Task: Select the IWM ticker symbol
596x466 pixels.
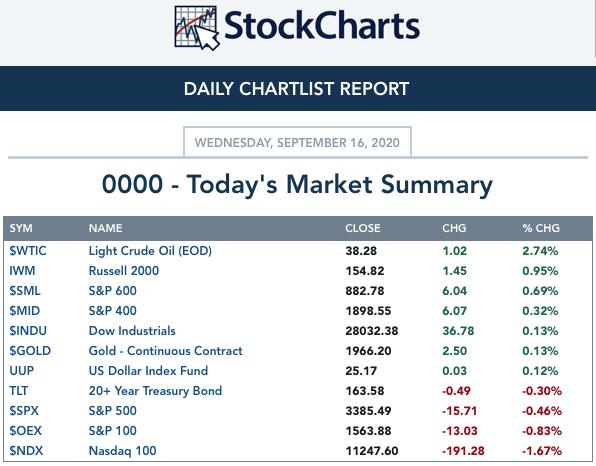Action: click(x=22, y=271)
